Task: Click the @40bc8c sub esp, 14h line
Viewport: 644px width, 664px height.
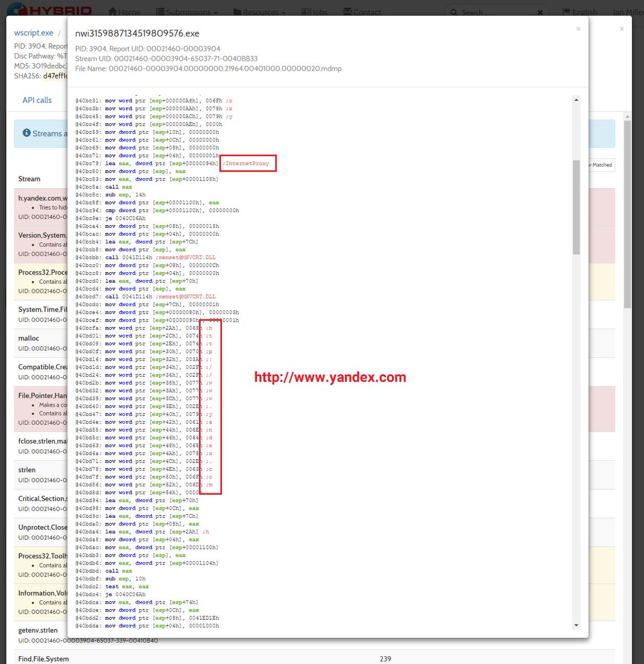Action: [111, 195]
